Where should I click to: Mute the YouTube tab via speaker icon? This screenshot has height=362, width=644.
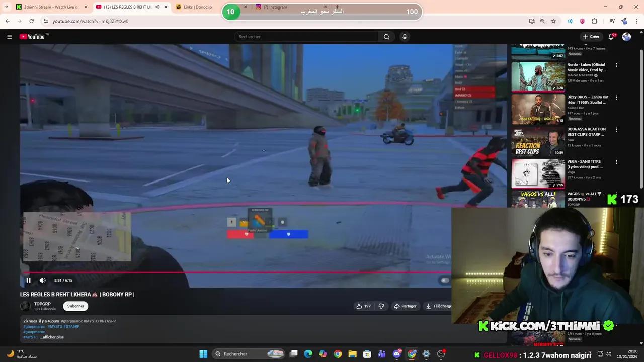pyautogui.click(x=157, y=7)
